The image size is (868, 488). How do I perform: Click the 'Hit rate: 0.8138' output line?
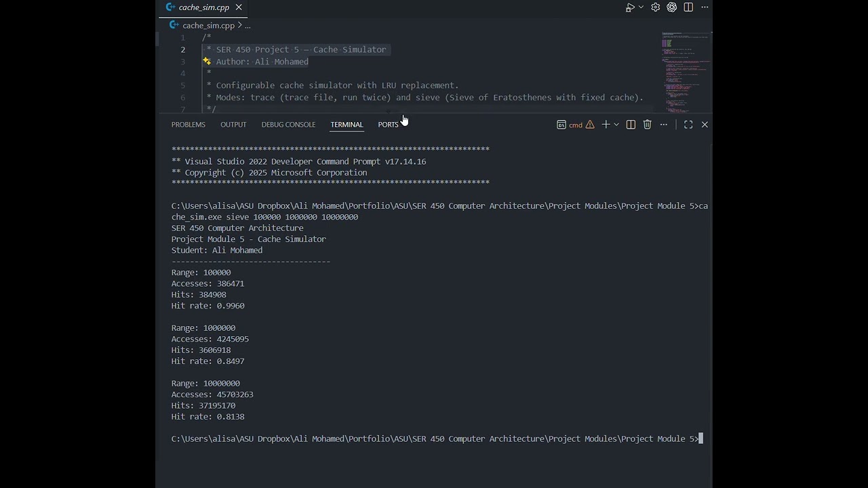208,417
